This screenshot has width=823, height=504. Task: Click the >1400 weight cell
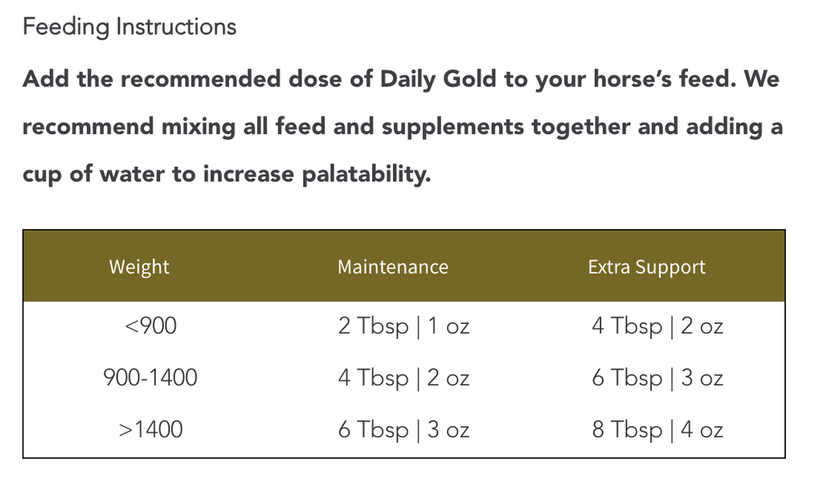click(150, 429)
